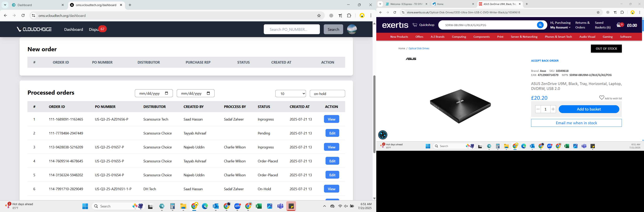Open Outlook from the main taskbar
Screen dimensions: 644x212
216,206
